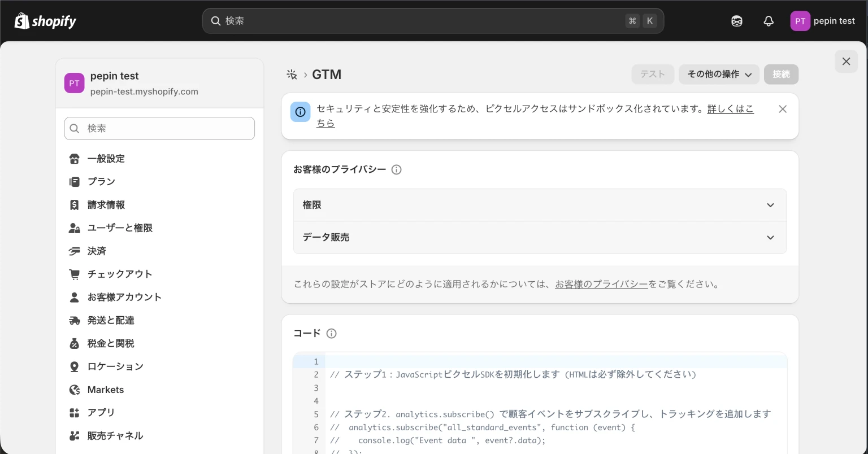
Task: Open 決済 settings page
Action: coord(97,251)
